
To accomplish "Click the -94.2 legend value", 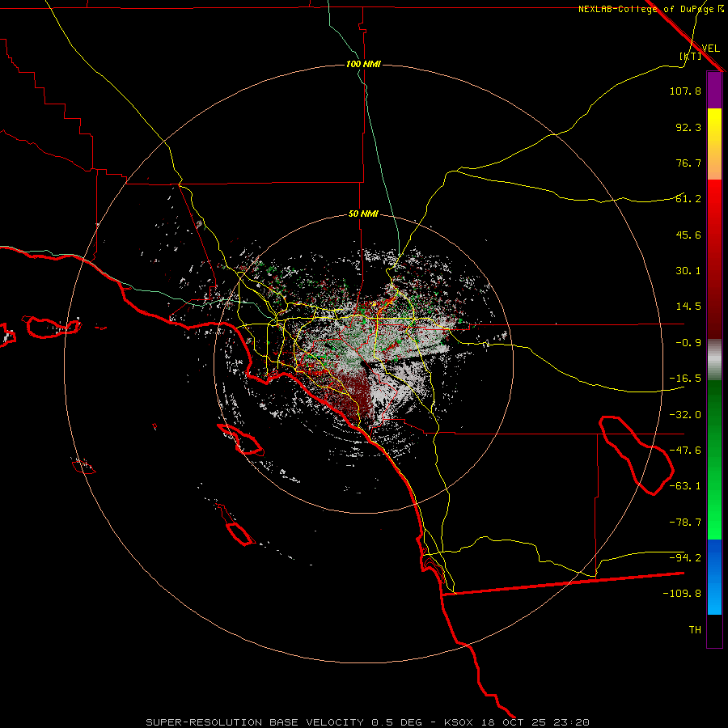I will pos(685,558).
